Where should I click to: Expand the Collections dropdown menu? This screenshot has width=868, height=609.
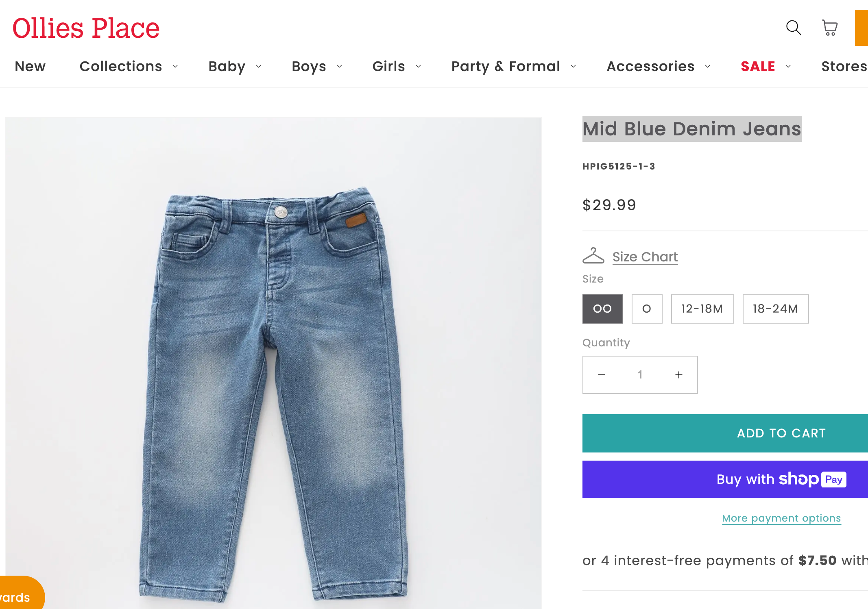click(x=129, y=66)
